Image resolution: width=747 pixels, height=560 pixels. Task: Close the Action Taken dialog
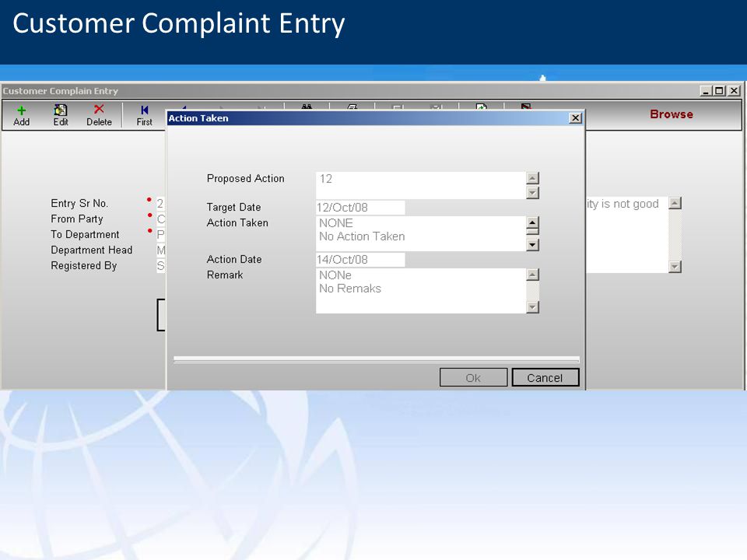576,118
